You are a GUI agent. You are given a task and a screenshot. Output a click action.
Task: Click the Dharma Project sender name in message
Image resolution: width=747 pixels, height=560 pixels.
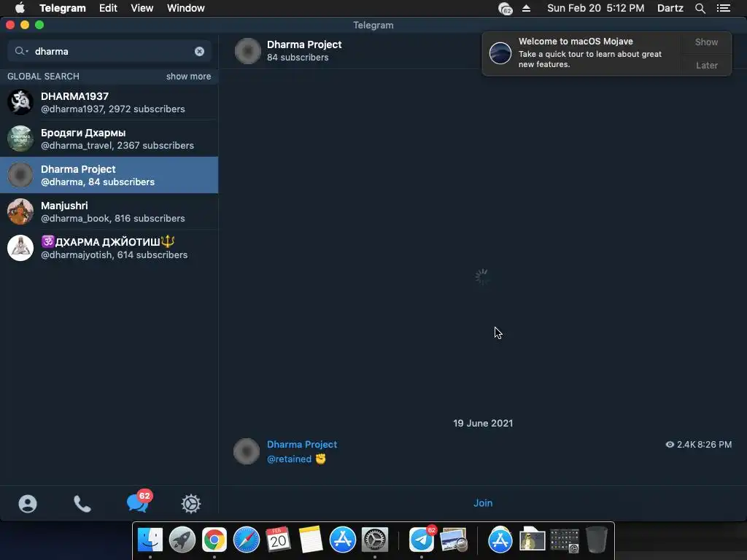click(x=302, y=444)
